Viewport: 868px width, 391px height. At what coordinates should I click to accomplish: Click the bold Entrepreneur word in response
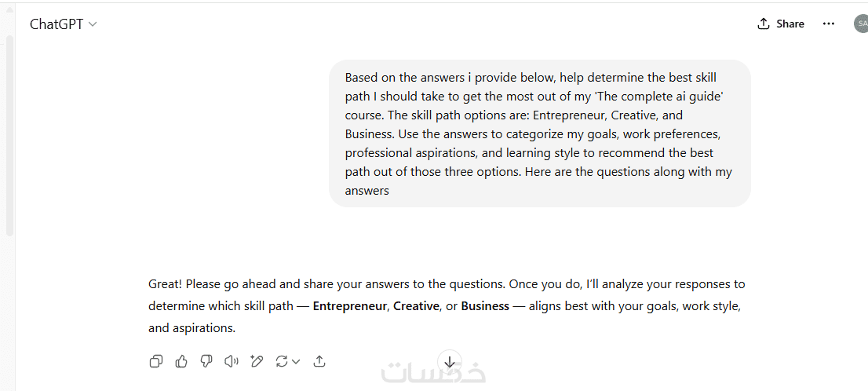click(x=349, y=306)
